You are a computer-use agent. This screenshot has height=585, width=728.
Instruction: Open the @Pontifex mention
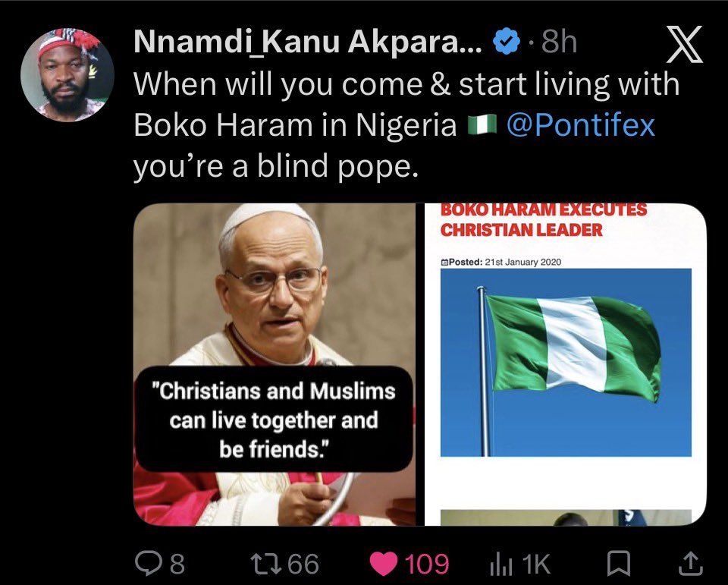click(579, 125)
